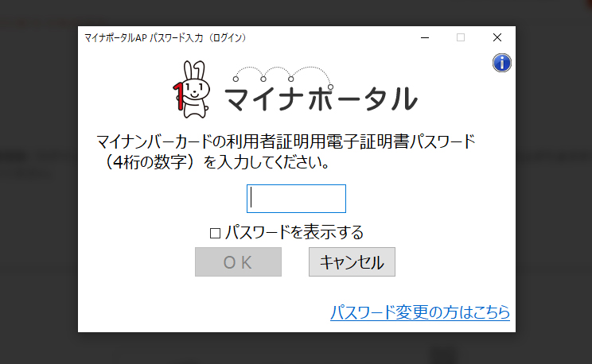Viewport: 592px width, 364px height.
Task: Enable the パスワードを表示する checkbox
Action: (215, 233)
